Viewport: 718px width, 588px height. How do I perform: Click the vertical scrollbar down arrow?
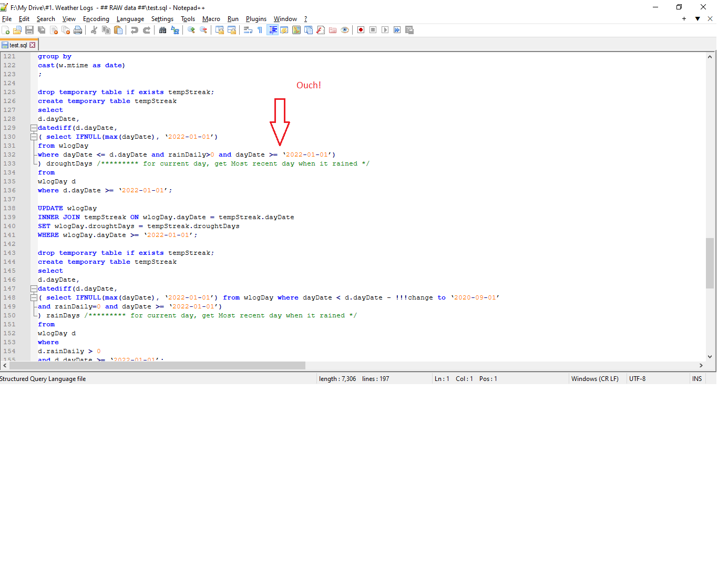point(710,357)
